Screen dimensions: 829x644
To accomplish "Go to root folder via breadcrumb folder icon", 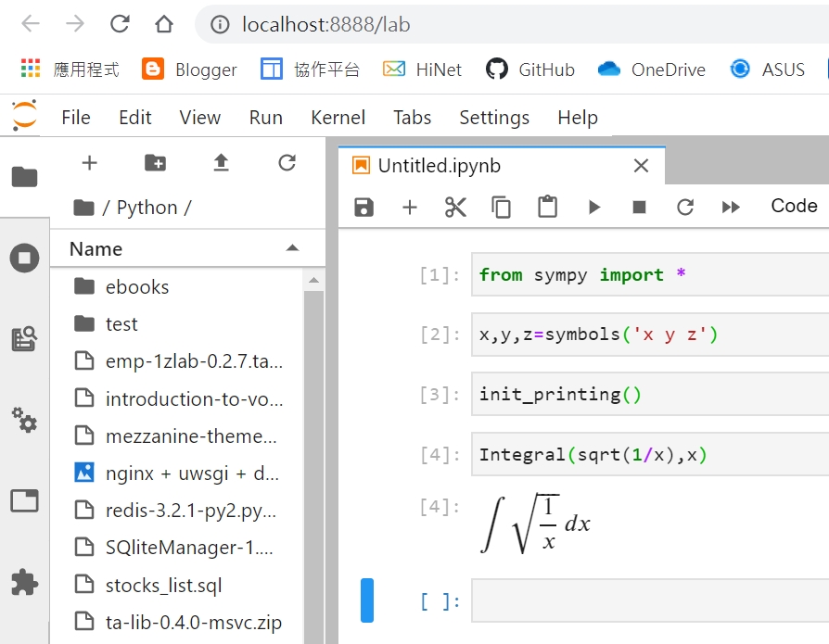I will tap(83, 208).
